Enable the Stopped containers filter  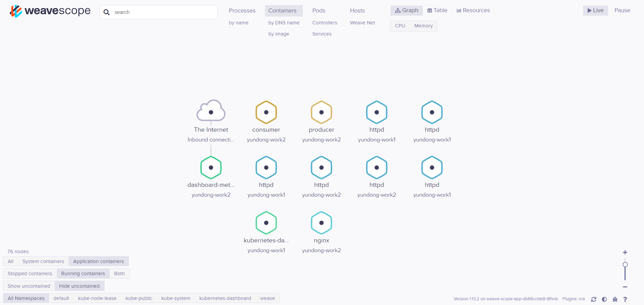30,273
